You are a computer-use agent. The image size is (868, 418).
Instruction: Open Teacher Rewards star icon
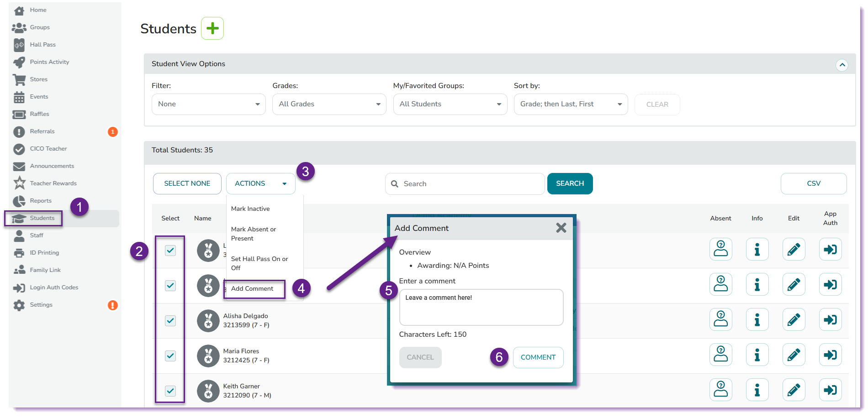click(19, 183)
